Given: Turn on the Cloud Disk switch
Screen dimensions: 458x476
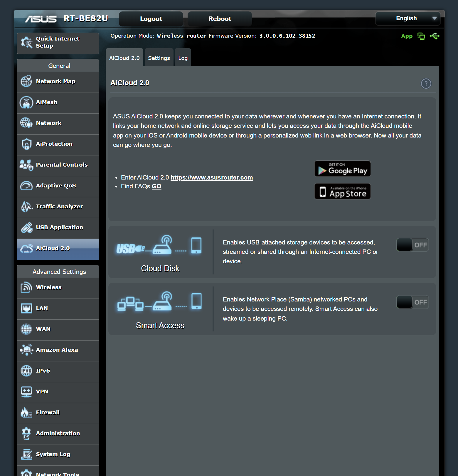Looking at the screenshot, I should 412,245.
